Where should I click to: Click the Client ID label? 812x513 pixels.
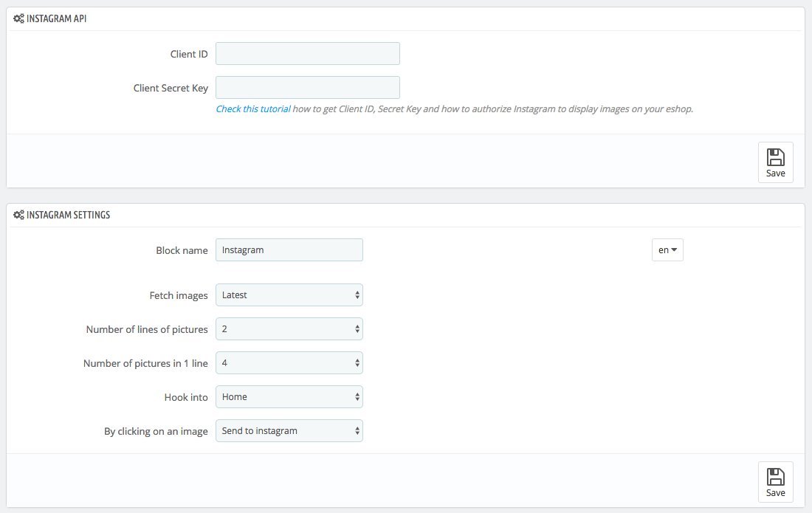point(189,55)
